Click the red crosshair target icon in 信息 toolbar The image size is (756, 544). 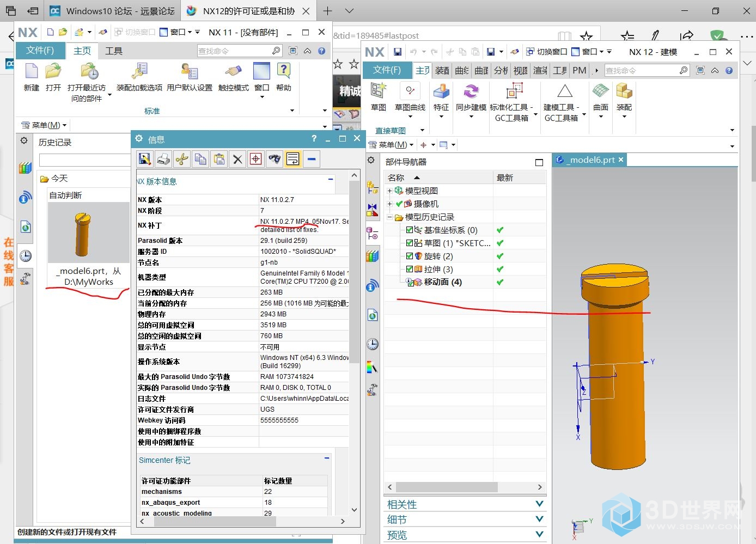tap(256, 159)
